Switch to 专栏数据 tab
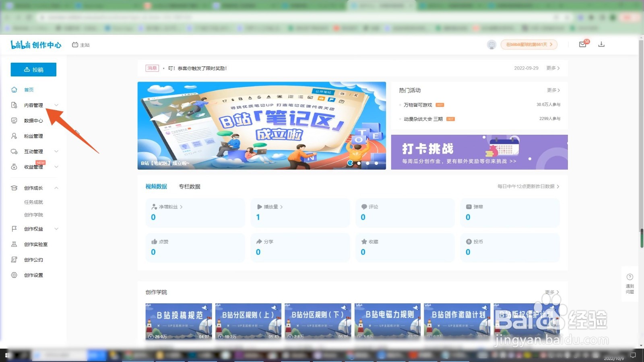 pos(190,187)
